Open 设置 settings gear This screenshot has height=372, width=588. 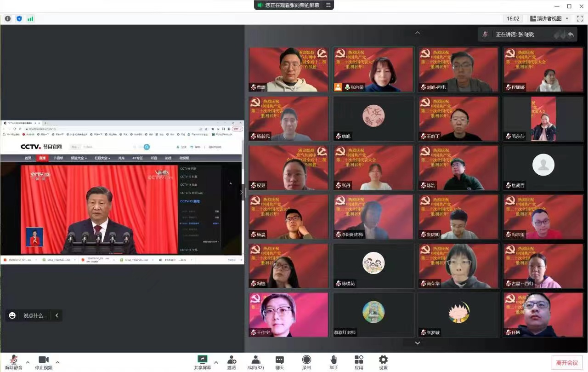(x=383, y=362)
